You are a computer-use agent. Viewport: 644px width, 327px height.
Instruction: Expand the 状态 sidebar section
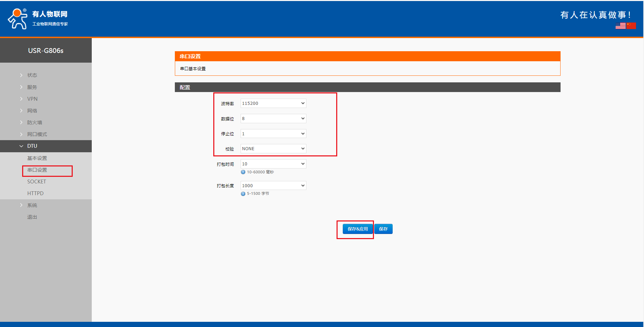click(x=32, y=75)
